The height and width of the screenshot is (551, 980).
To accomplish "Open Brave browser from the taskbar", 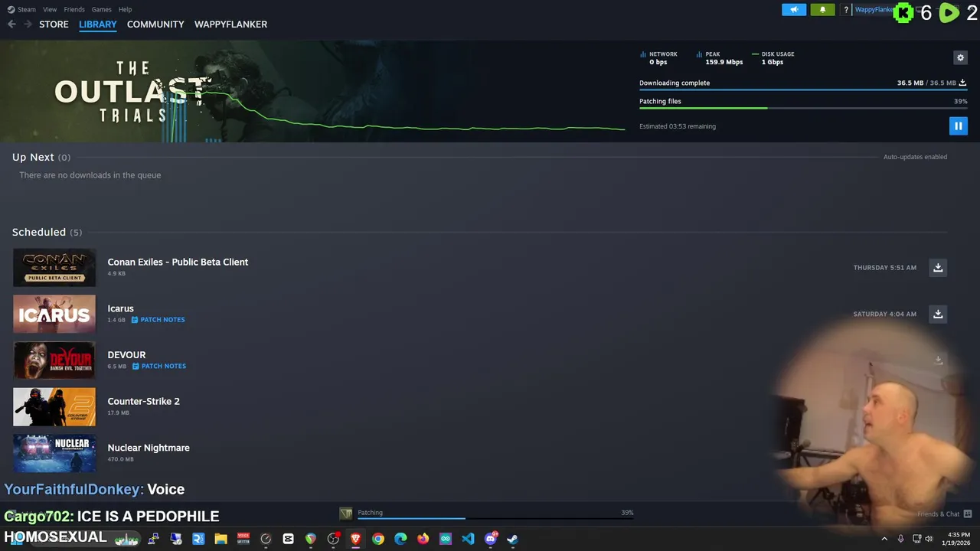I will coord(355,539).
